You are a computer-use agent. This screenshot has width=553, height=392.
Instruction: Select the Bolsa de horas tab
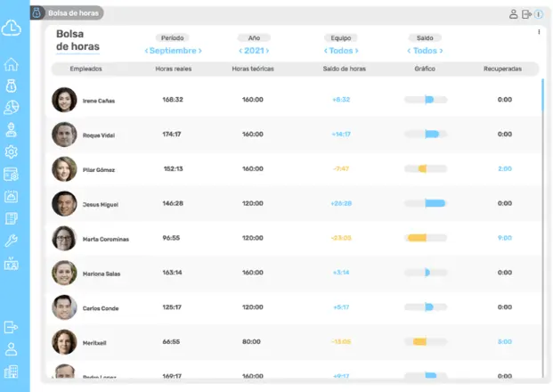[67, 13]
